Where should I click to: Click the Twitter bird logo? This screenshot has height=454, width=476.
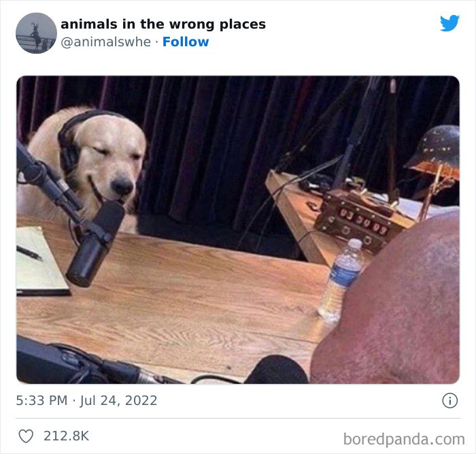tap(449, 23)
